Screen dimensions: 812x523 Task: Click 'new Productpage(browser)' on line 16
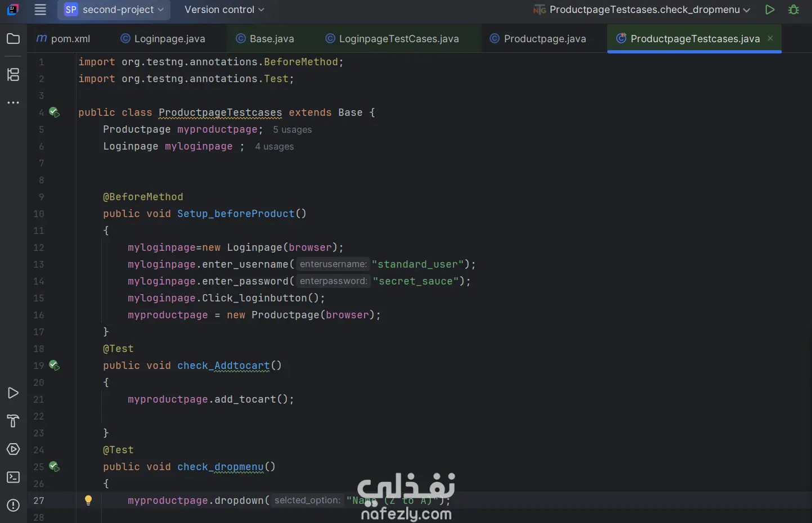click(x=301, y=315)
